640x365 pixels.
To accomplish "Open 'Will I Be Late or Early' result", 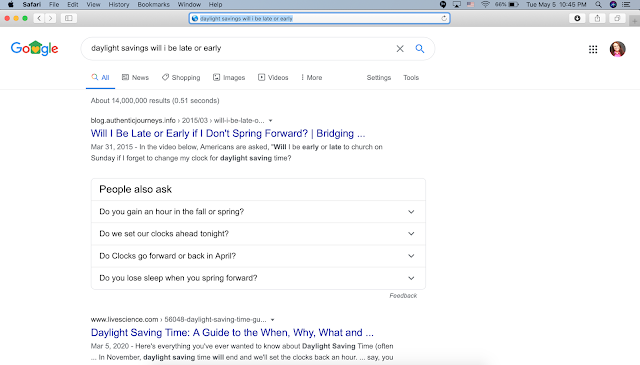I will [x=228, y=134].
